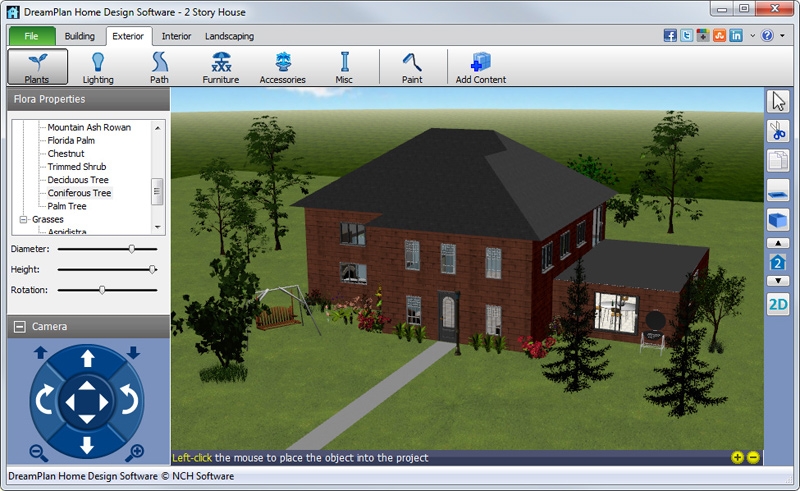Open the File menu

click(x=32, y=36)
